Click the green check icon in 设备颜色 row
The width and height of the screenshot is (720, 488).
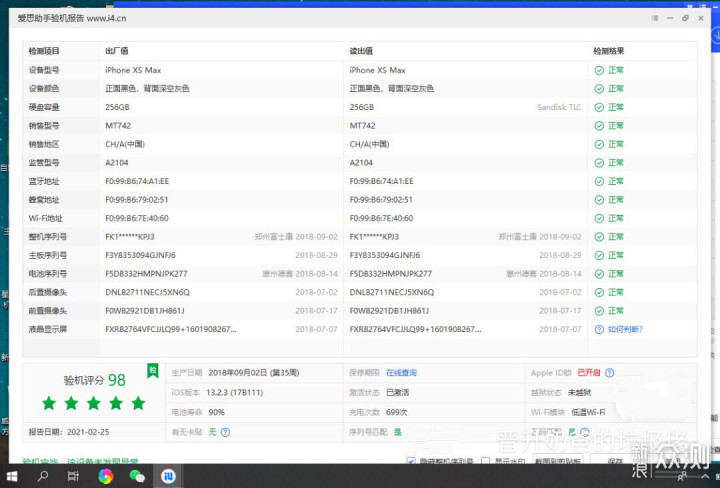[599, 89]
